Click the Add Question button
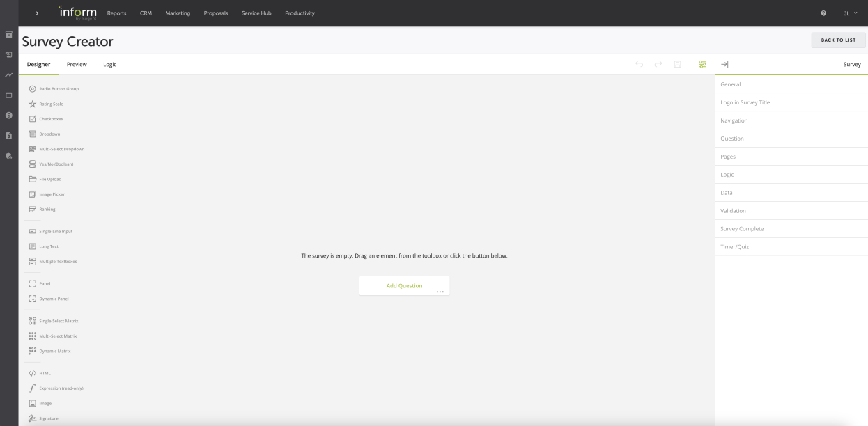868x426 pixels. pyautogui.click(x=404, y=285)
